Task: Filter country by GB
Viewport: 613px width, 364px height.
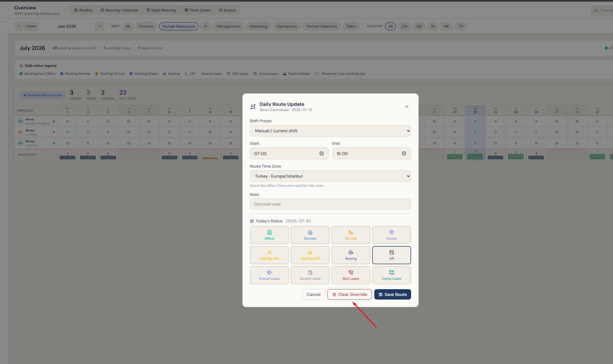Action: pos(419,26)
